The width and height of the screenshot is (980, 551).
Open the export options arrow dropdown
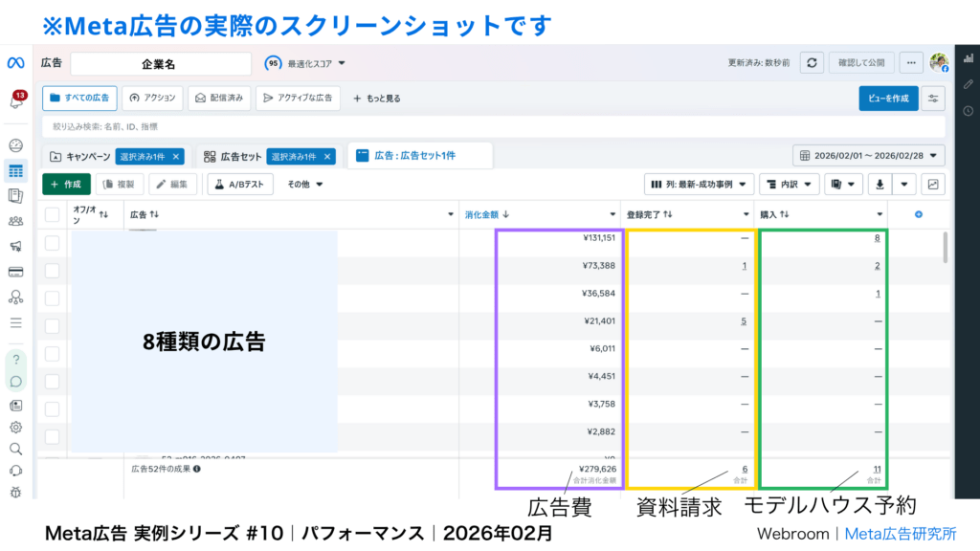pos(903,185)
